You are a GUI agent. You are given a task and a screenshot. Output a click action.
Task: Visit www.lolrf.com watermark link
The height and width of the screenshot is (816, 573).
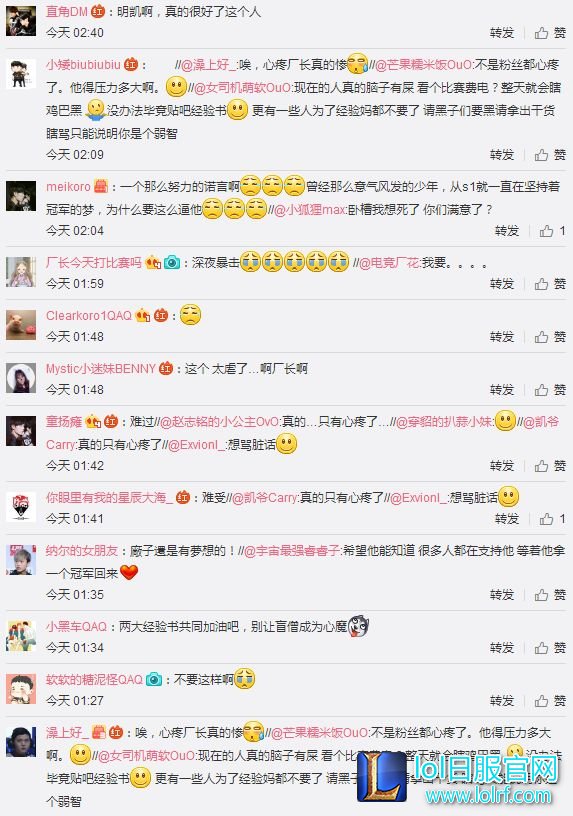point(488,795)
